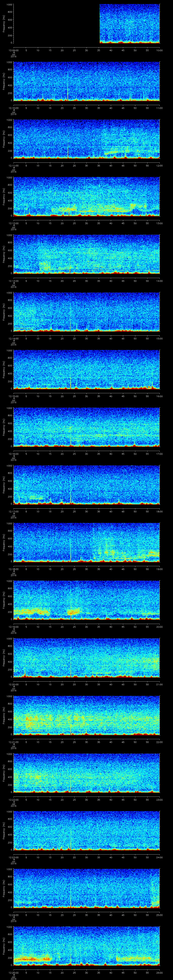Open the spectrogram panel starting at 12:13:00
The width and height of the screenshot is (173, 980).
click(86, 254)
